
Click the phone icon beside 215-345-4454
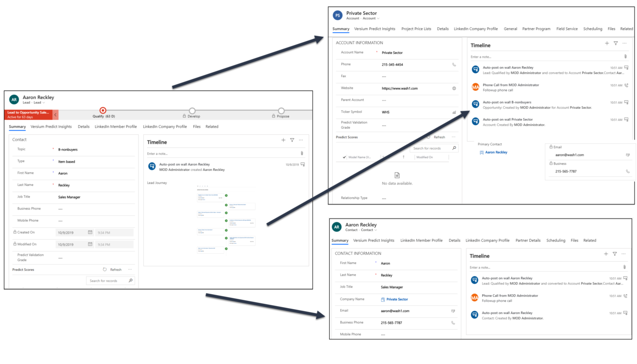click(454, 65)
